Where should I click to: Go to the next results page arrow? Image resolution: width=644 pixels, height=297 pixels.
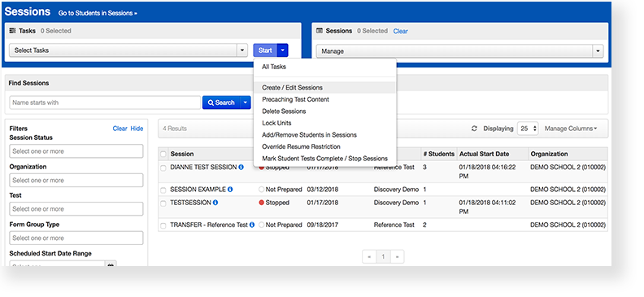point(397,257)
